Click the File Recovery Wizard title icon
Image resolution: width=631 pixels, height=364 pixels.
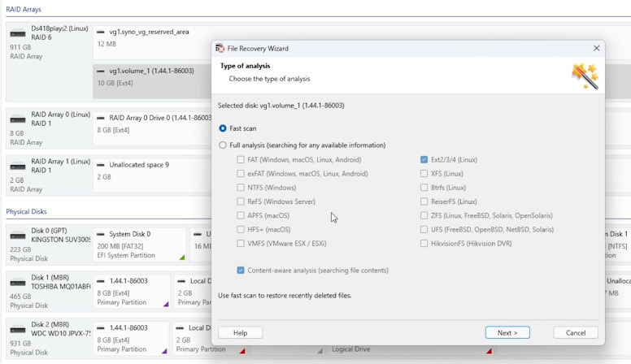pyautogui.click(x=220, y=48)
